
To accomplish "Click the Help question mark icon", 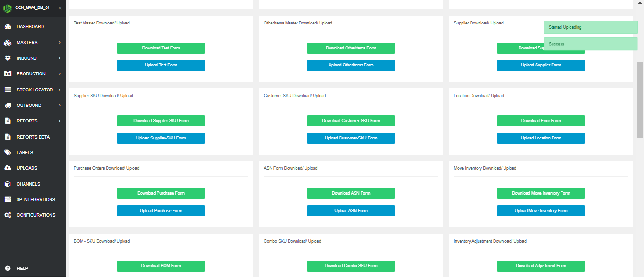I will tap(8, 269).
